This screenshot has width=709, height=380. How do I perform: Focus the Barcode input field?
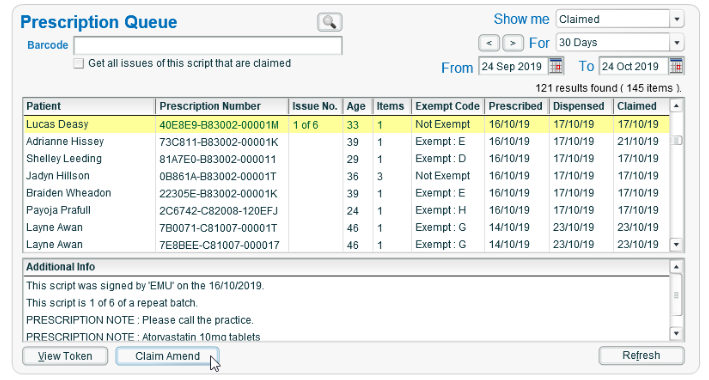208,46
